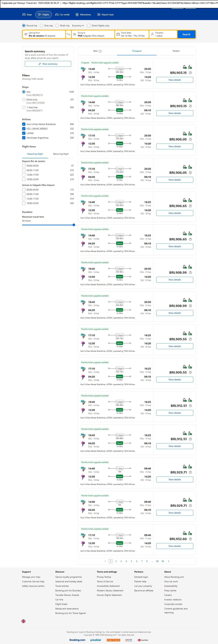
Task: Switch to Returning flight times tab
Action: (x=61, y=154)
